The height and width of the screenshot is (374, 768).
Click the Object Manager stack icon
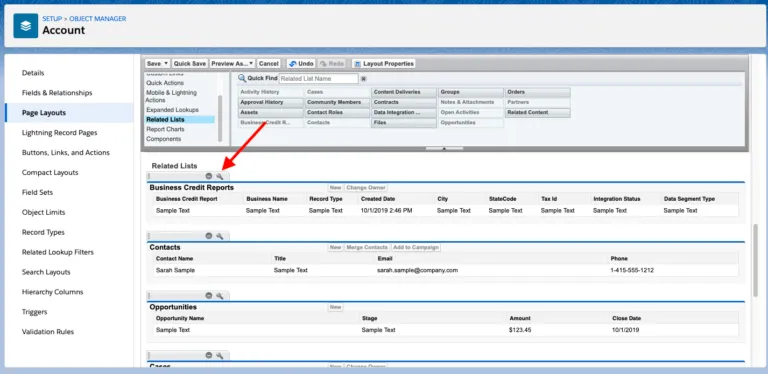point(25,25)
